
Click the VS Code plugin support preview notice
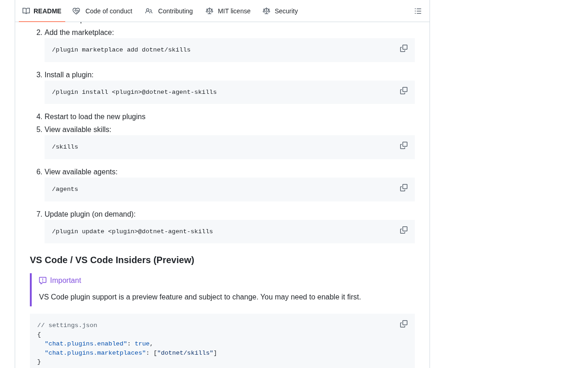pos(200,297)
